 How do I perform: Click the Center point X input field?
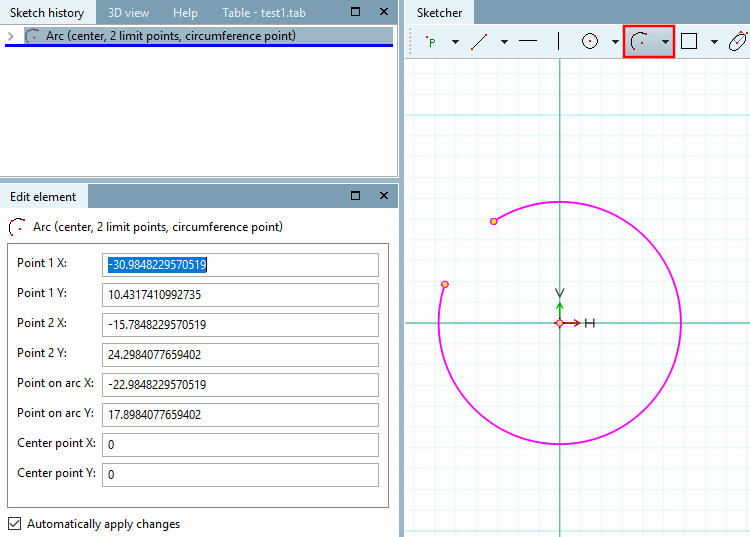click(x=242, y=445)
